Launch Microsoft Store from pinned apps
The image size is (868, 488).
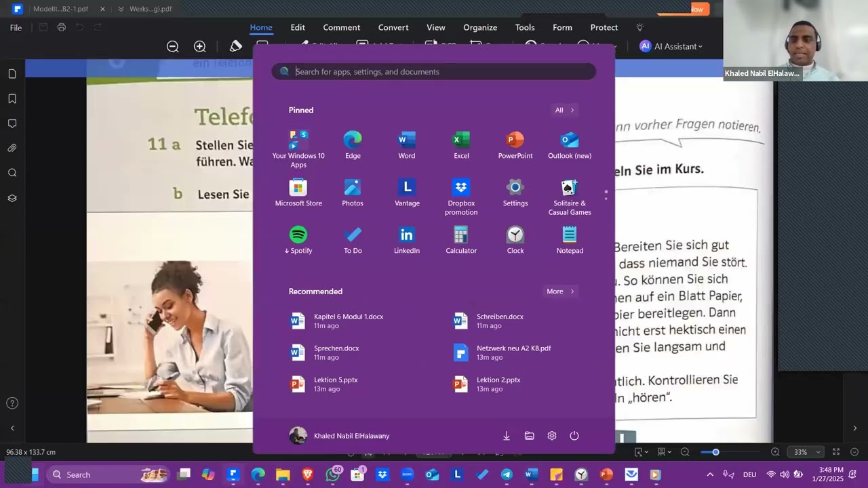point(298,192)
